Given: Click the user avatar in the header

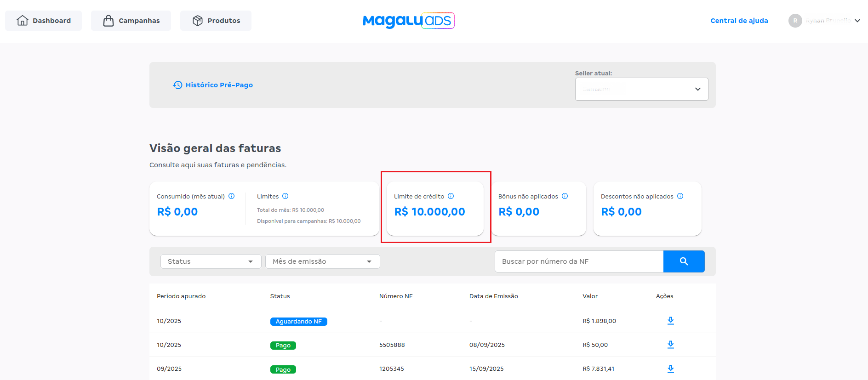Looking at the screenshot, I should pyautogui.click(x=795, y=21).
